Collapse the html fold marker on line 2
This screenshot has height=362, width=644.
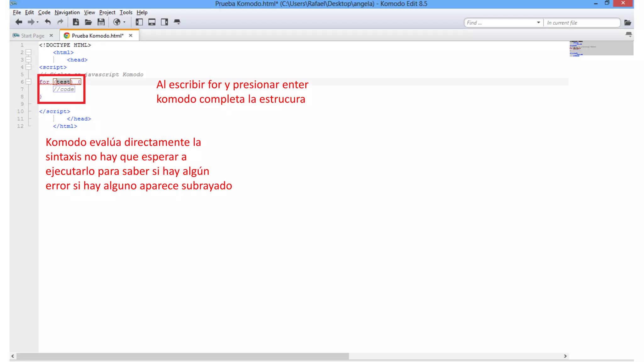[x=29, y=52]
